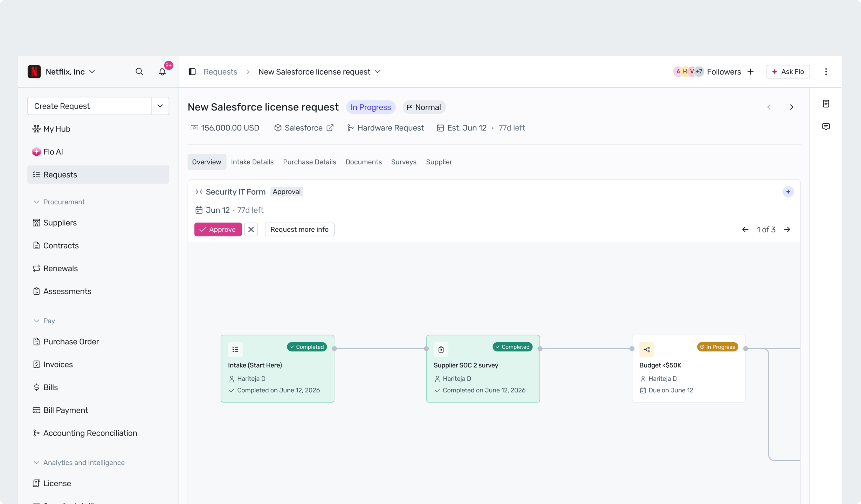Image resolution: width=861 pixels, height=504 pixels.
Task: Click Request more info button
Action: 299,230
